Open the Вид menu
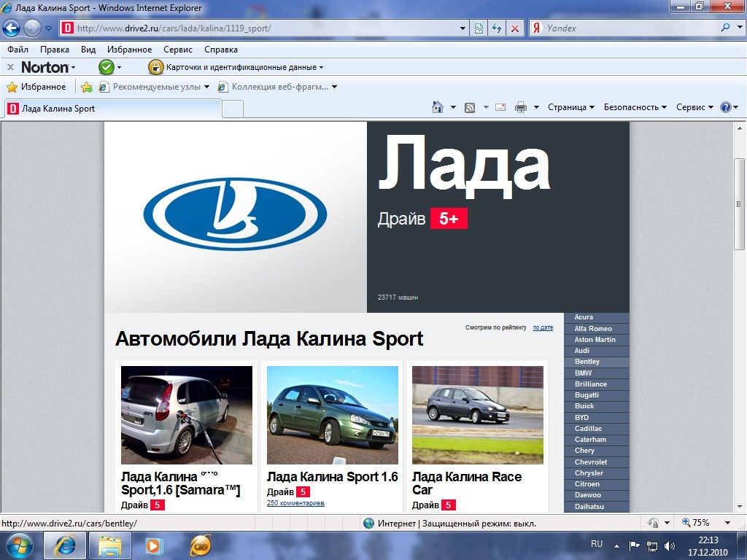The image size is (747, 560). pos(88,50)
